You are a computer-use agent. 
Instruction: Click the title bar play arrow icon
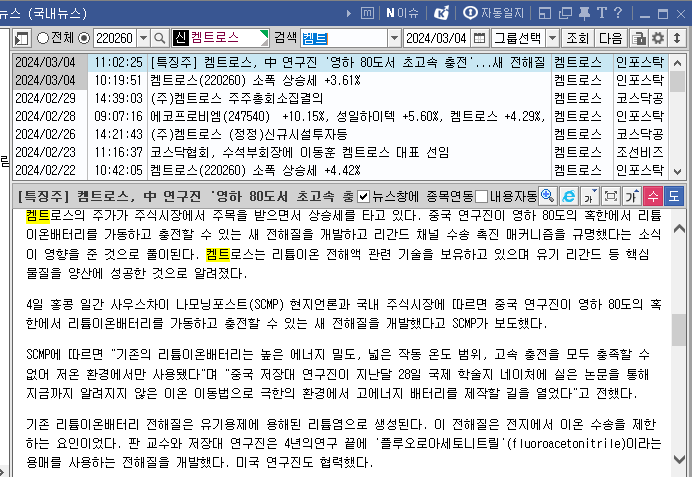point(349,13)
